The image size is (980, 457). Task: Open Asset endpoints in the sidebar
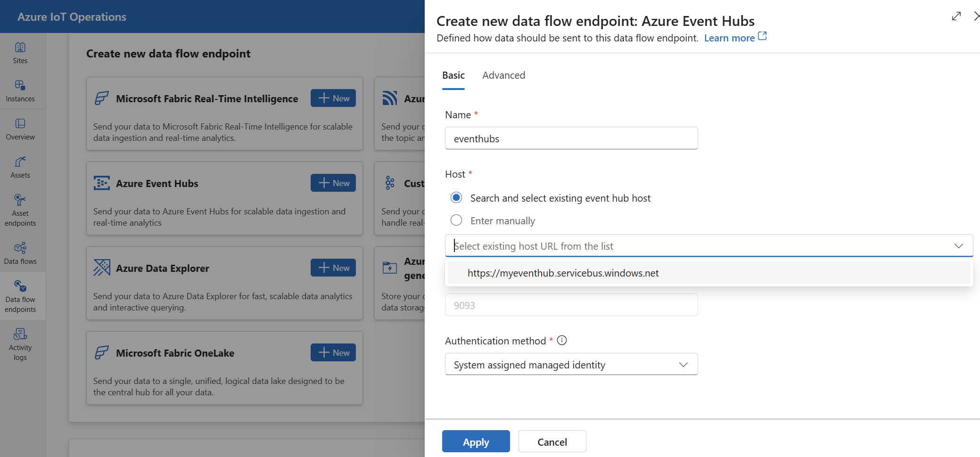tap(20, 210)
